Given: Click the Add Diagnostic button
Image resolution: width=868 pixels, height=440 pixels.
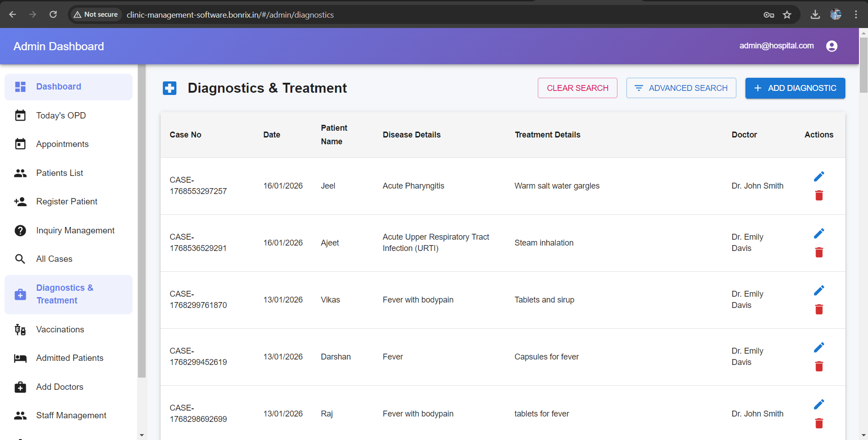Looking at the screenshot, I should (x=795, y=88).
